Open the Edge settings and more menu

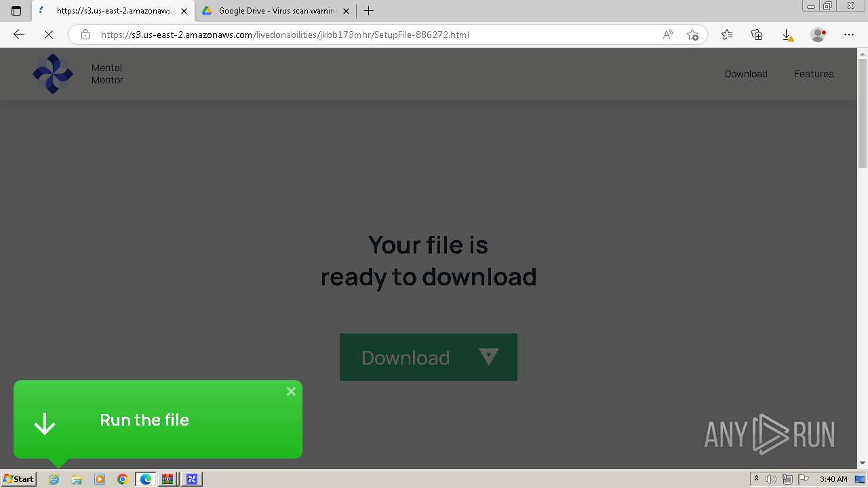click(x=848, y=35)
